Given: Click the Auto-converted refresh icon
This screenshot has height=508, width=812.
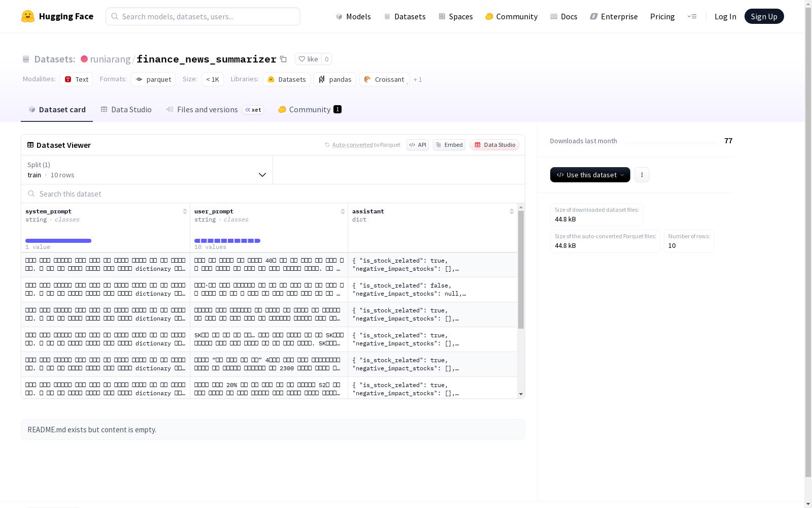Looking at the screenshot, I should pyautogui.click(x=327, y=145).
